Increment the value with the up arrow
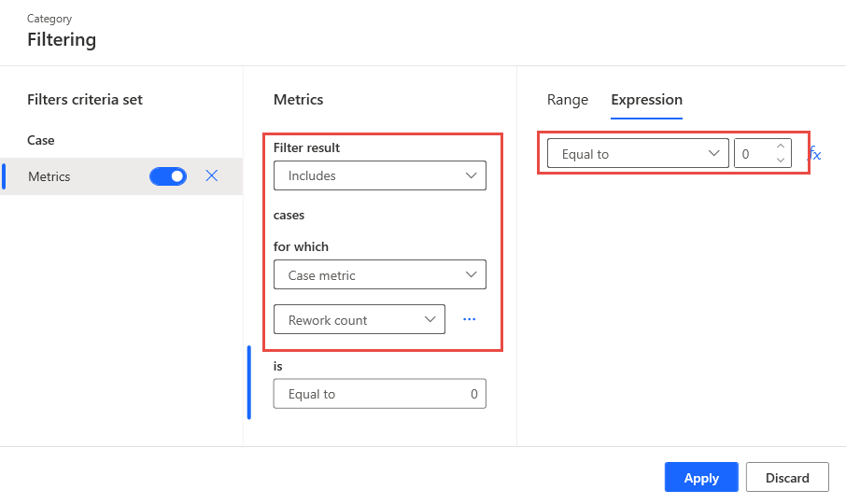Viewport: 846px width, 504px height. pyautogui.click(x=781, y=147)
